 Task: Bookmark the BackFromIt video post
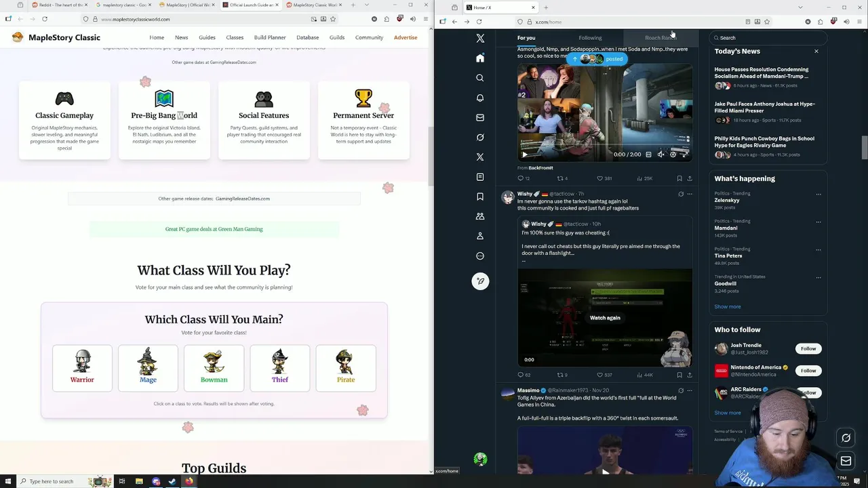[x=679, y=178]
